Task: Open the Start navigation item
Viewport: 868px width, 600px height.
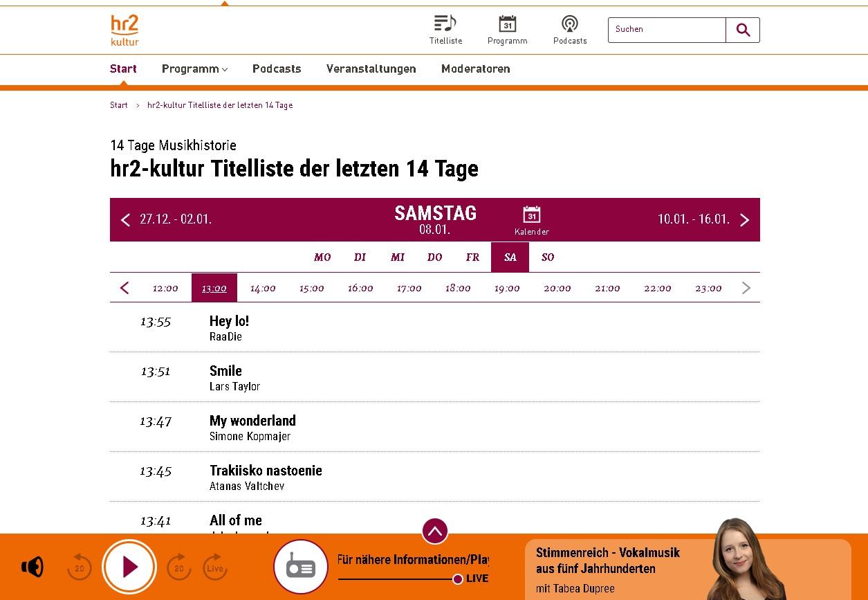Action: (123, 69)
